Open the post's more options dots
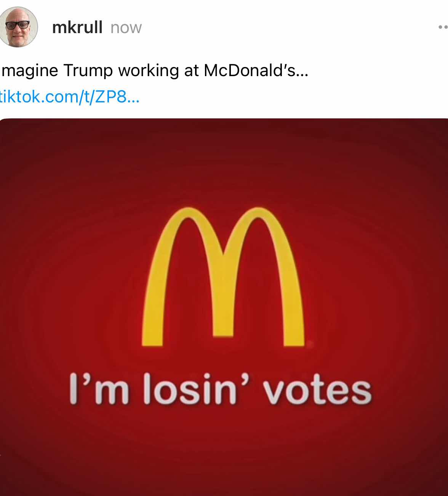The height and width of the screenshot is (496, 448). tap(443, 27)
